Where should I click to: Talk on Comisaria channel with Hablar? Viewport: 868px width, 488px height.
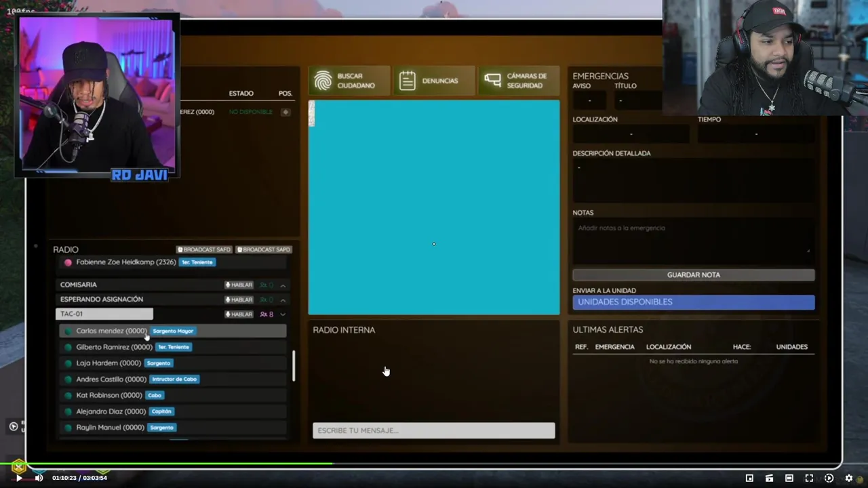tap(239, 285)
